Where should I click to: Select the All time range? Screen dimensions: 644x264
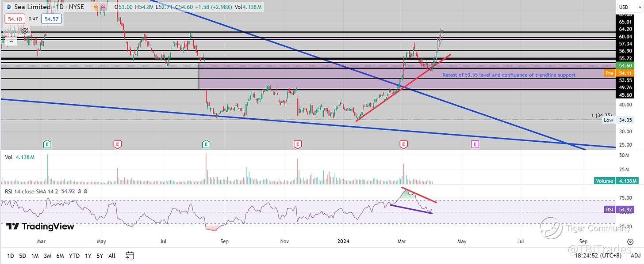pos(112,256)
